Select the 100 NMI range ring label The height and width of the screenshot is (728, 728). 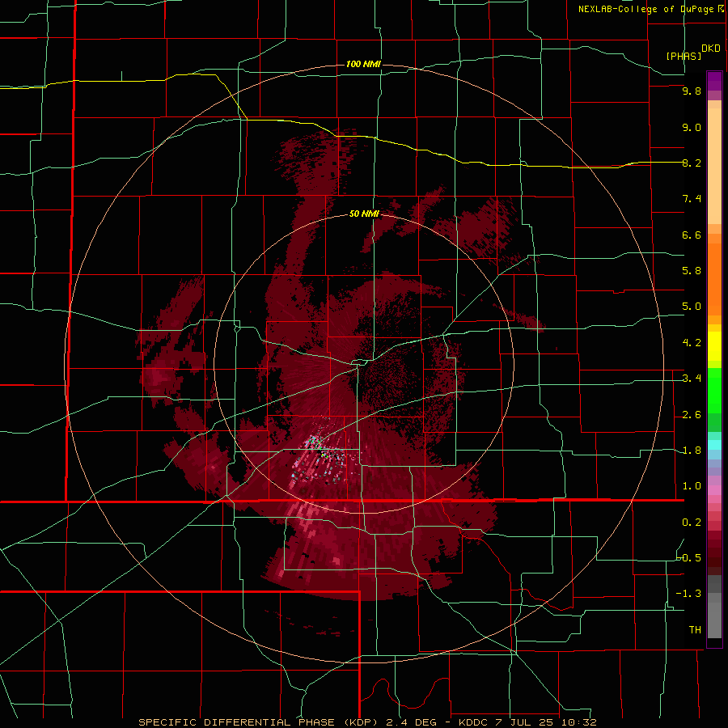363,64
